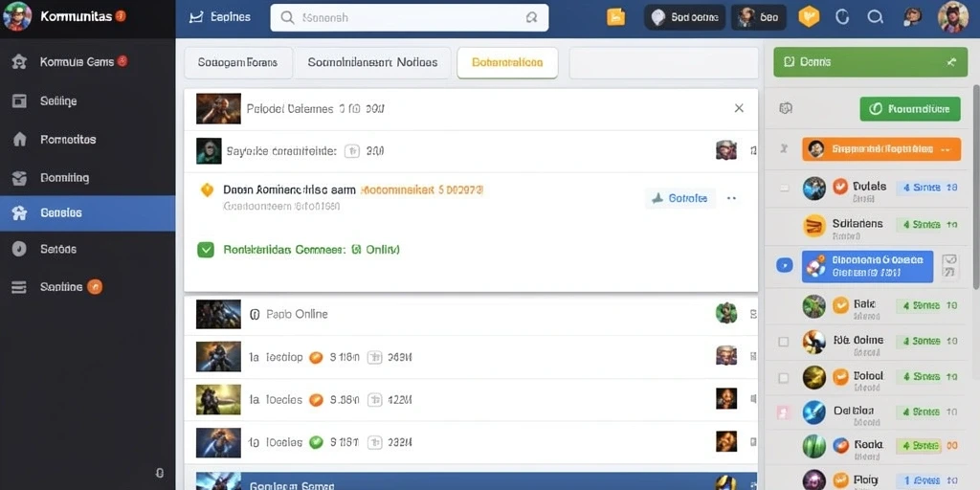Open the orange banner dropdown dots
The image size is (980, 490).
pyautogui.click(x=945, y=149)
